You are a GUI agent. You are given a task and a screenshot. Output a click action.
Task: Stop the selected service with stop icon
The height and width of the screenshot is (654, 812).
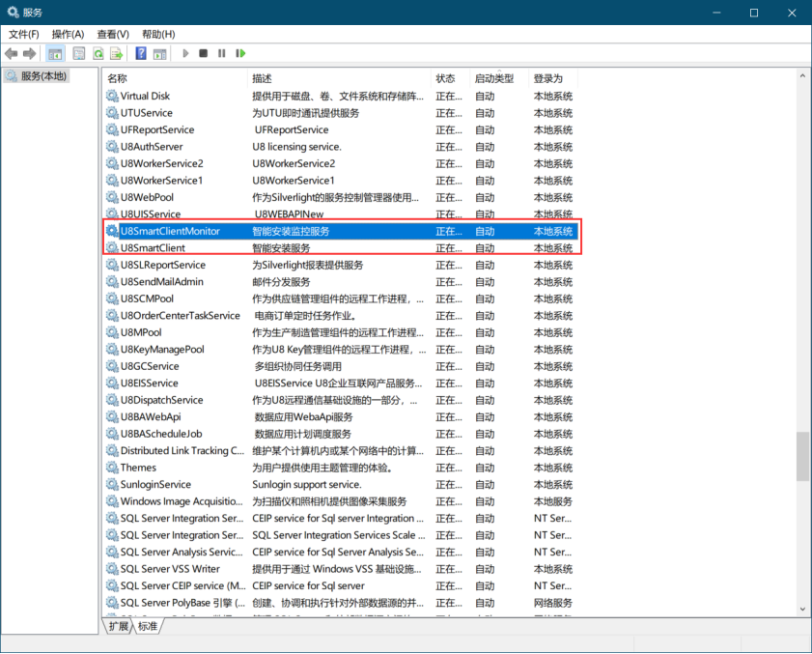204,53
